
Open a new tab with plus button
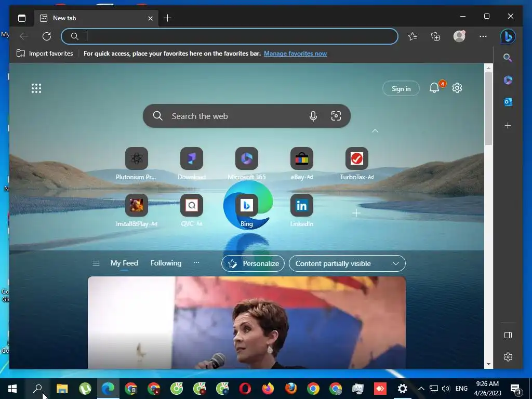pos(167,18)
